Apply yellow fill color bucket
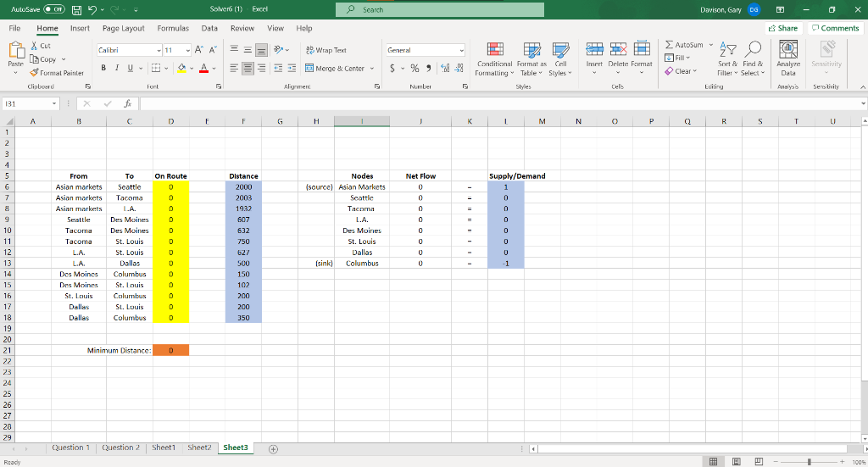This screenshot has width=868, height=467. (181, 68)
